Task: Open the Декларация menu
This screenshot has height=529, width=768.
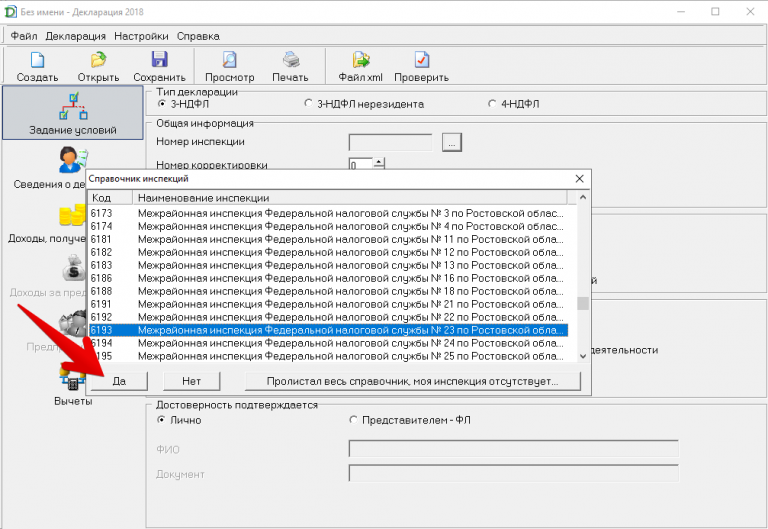Action: (x=76, y=36)
